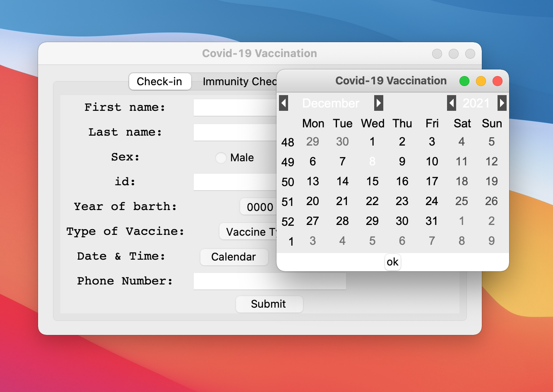Click the Phone Number input field

(x=269, y=281)
